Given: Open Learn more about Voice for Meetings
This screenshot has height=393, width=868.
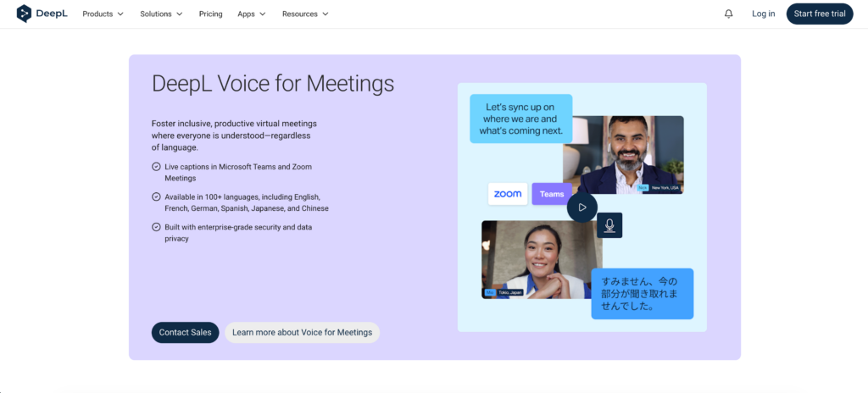Looking at the screenshot, I should coord(302,332).
